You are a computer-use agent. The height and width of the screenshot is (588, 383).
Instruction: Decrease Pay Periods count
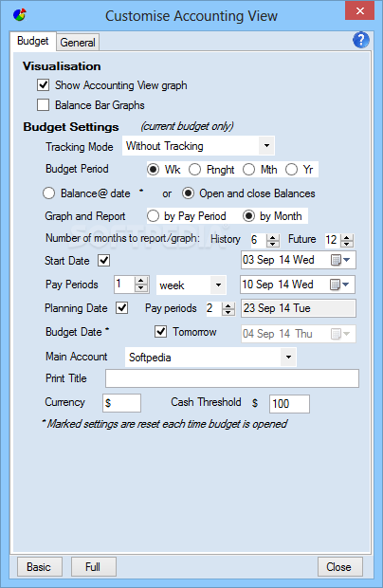pyautogui.click(x=141, y=288)
